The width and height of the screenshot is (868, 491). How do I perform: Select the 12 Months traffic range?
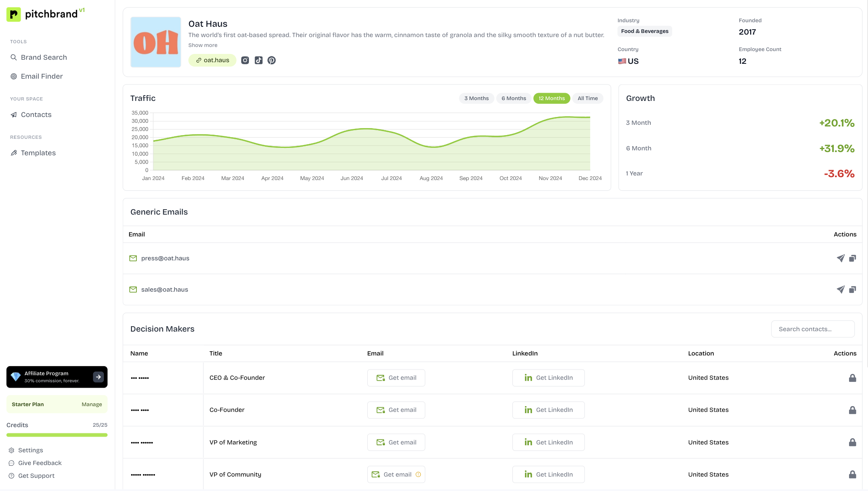(x=551, y=98)
